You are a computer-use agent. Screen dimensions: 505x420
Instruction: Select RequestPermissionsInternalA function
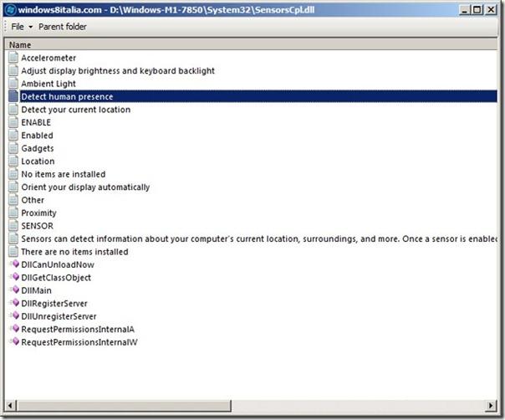click(x=79, y=330)
